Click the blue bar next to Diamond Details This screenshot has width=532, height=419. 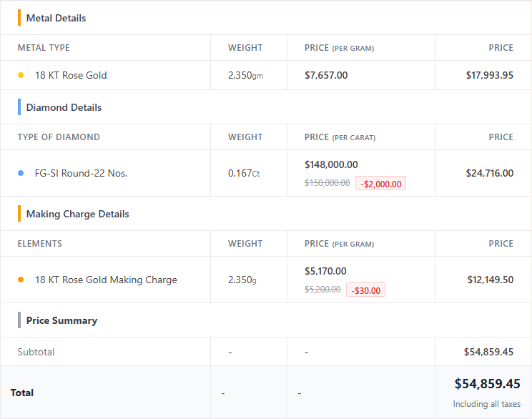coord(19,107)
